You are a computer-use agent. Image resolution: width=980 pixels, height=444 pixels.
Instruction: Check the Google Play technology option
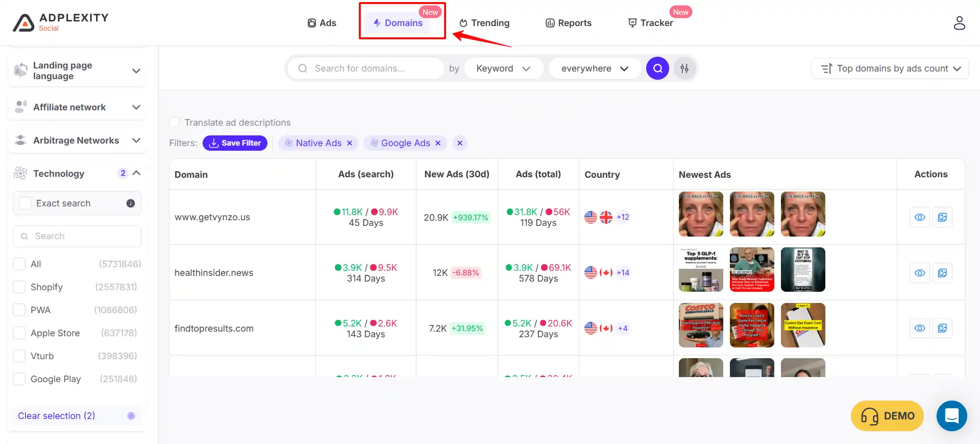(19, 379)
